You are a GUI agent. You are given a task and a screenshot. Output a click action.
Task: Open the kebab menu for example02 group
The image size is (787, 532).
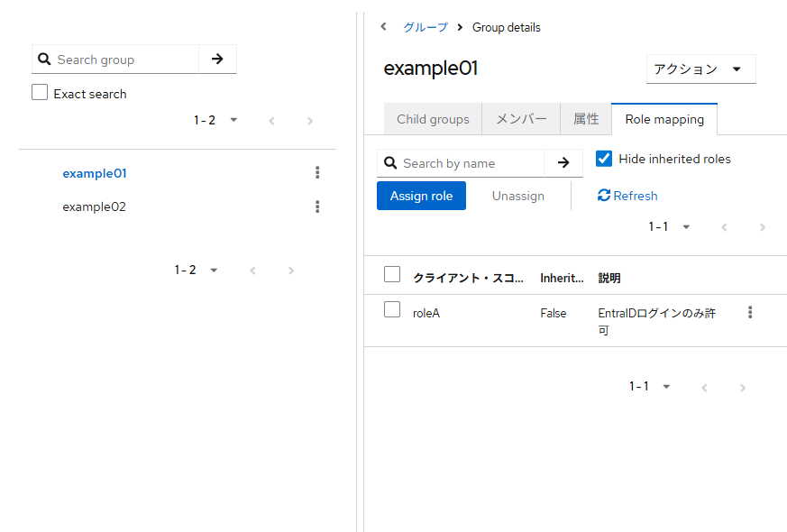317,206
